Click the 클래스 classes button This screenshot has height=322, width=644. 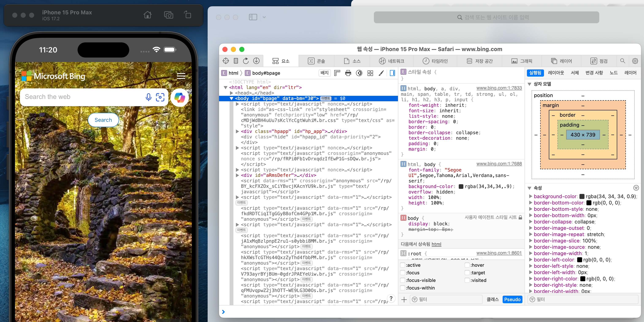coord(492,299)
